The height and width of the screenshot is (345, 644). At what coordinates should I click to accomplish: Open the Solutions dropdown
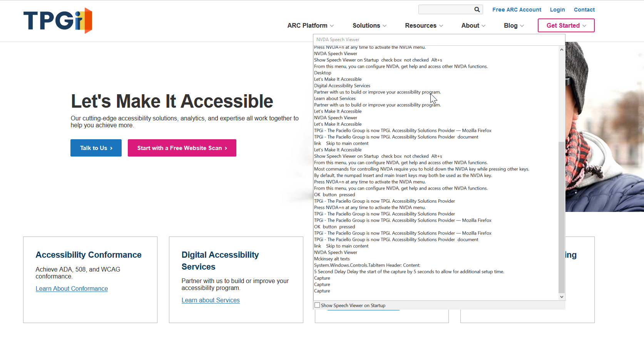[369, 25]
